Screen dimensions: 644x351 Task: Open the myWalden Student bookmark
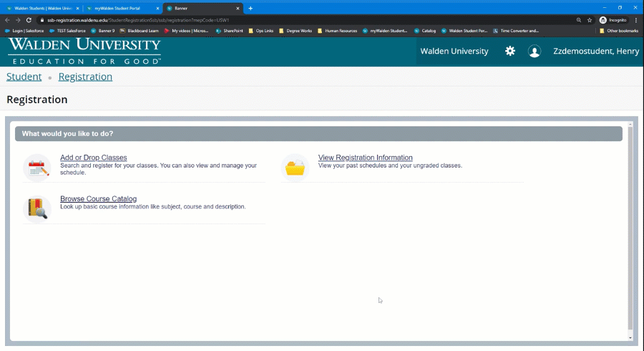(385, 31)
